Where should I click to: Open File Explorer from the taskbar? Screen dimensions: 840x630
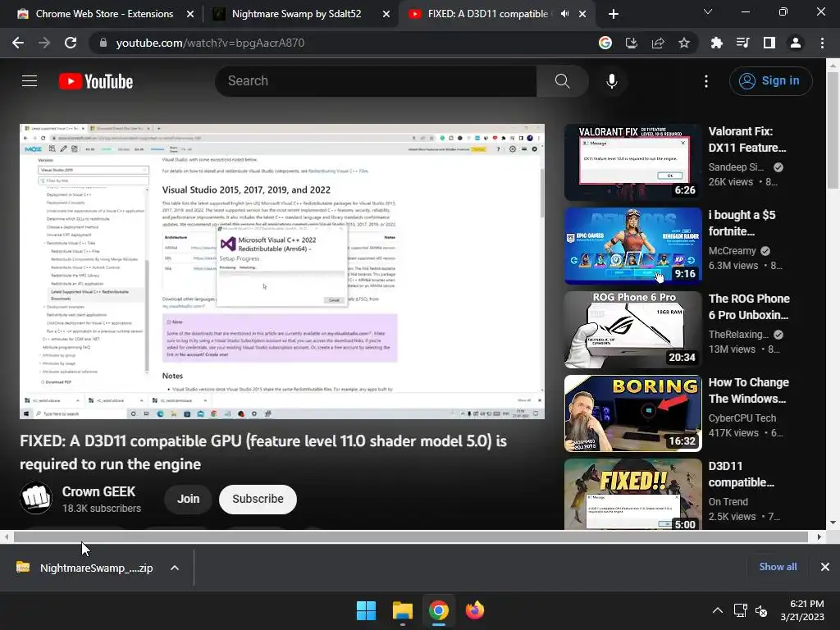(x=402, y=610)
